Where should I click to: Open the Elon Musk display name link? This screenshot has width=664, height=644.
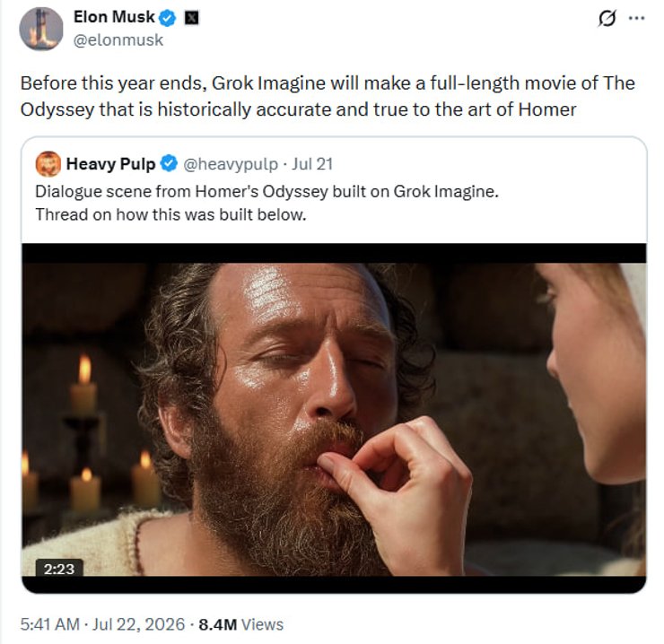pos(114,17)
